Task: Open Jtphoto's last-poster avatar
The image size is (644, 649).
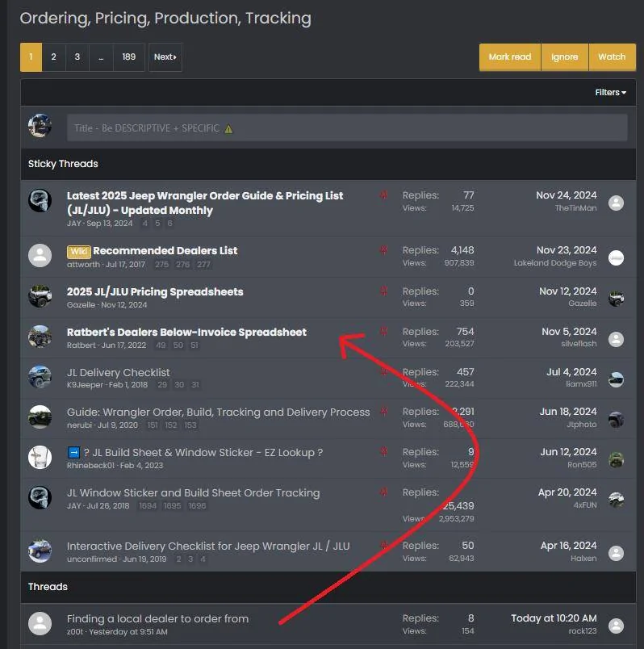Action: (x=616, y=420)
